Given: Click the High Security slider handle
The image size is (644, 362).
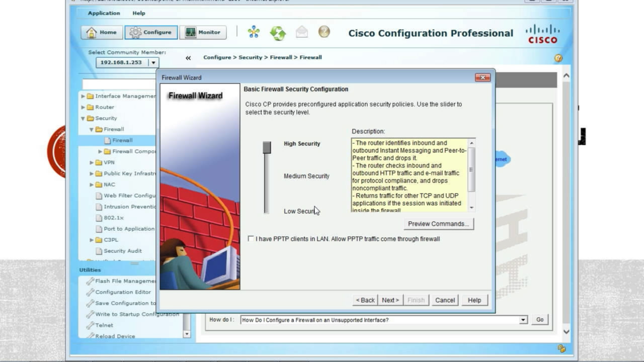Looking at the screenshot, I should (x=267, y=147).
